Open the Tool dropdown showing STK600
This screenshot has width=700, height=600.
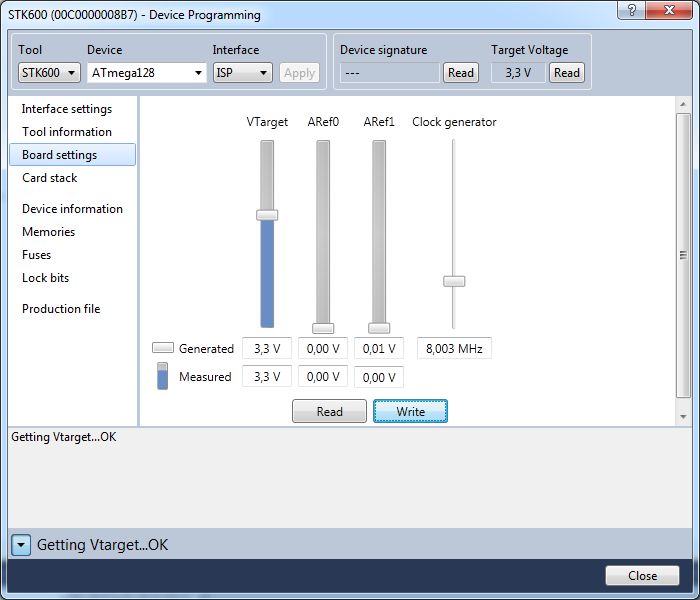[49, 72]
